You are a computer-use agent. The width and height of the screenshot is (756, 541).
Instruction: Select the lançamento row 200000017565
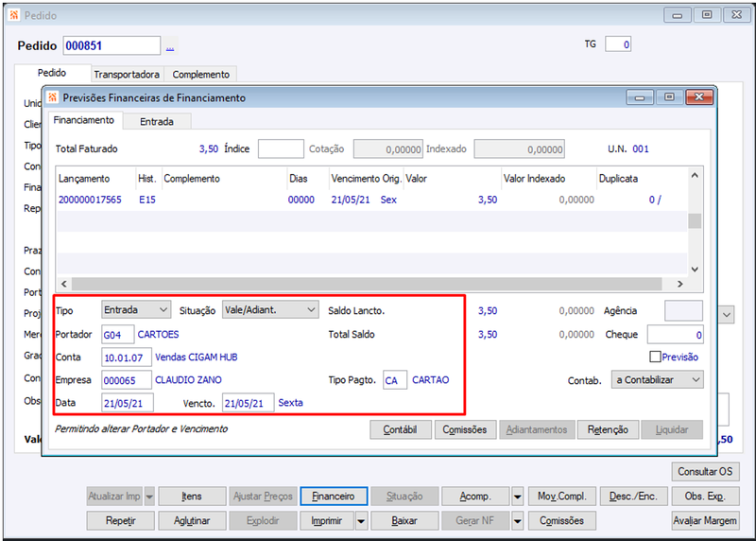(371, 200)
